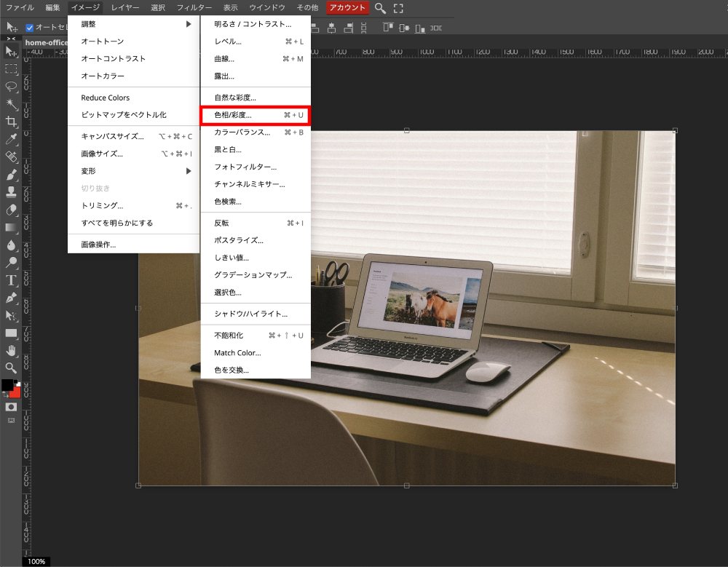Click the black foreground color swatch
This screenshot has height=567, width=728.
7,384
